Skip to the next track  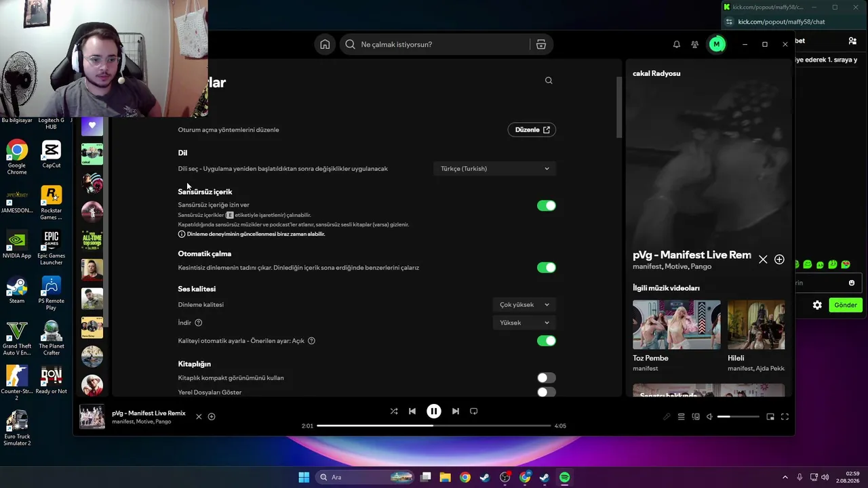click(456, 411)
